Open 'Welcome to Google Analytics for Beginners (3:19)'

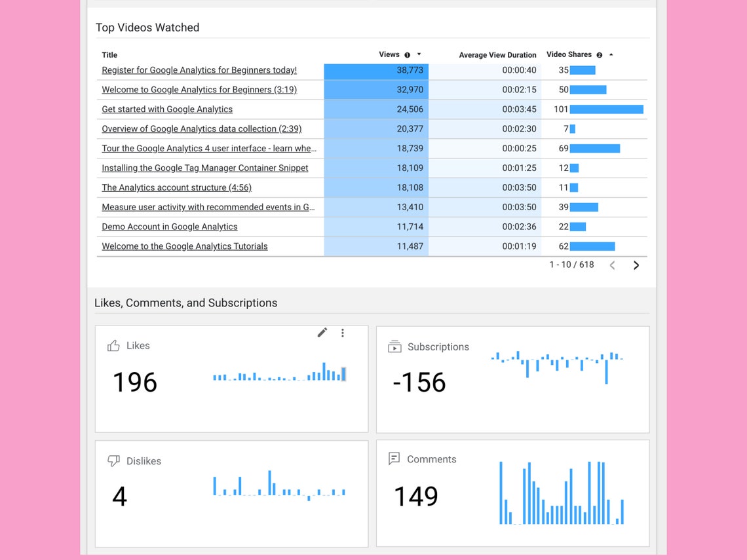[x=199, y=90]
